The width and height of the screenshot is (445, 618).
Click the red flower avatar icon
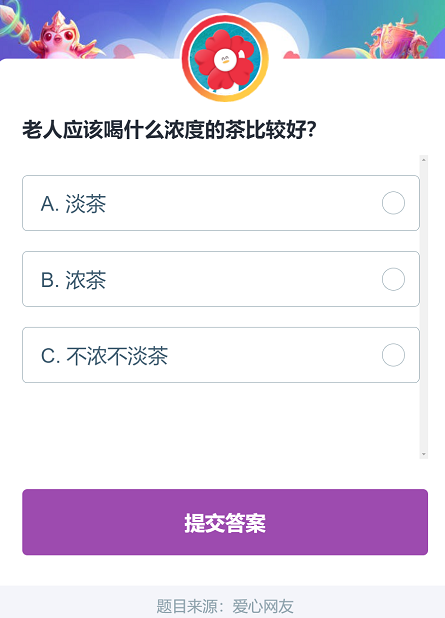point(225,58)
